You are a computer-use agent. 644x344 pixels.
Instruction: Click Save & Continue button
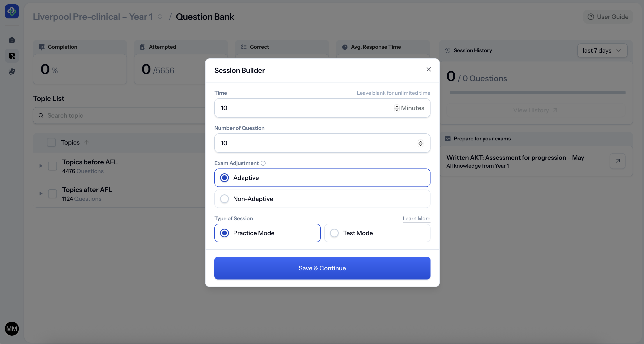tap(322, 268)
